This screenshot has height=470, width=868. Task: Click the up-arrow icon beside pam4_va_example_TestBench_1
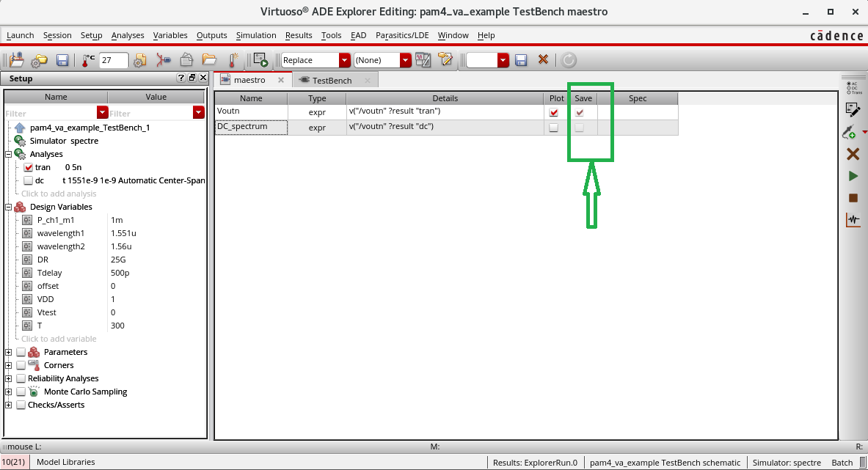20,128
